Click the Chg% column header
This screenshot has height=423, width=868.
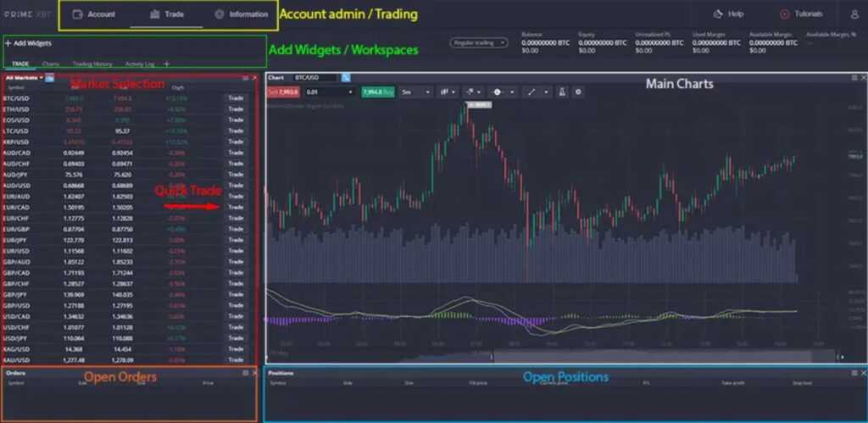(178, 87)
